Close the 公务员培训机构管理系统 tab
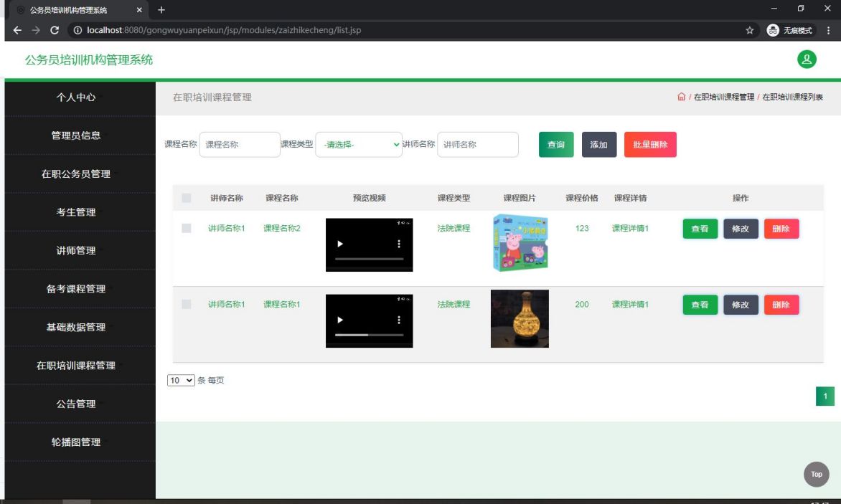 coord(139,9)
